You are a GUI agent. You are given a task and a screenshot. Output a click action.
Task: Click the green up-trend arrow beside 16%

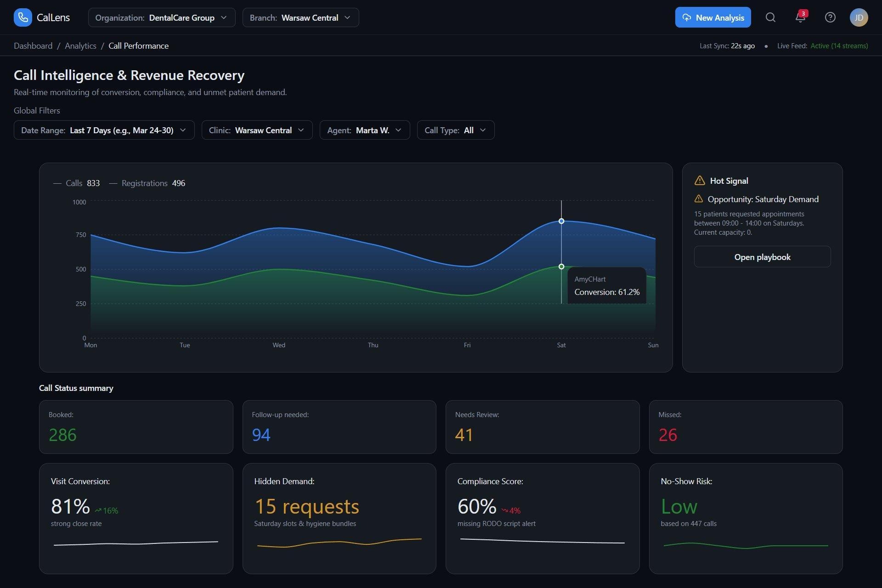98,510
